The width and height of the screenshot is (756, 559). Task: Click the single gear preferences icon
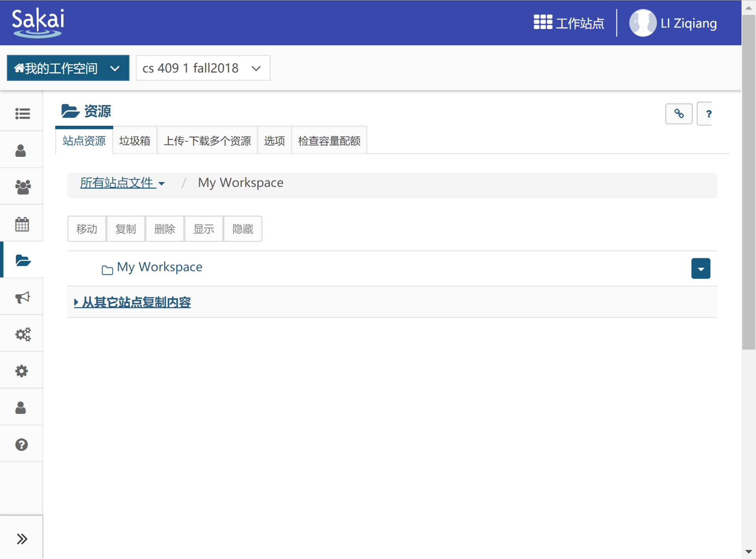(22, 371)
